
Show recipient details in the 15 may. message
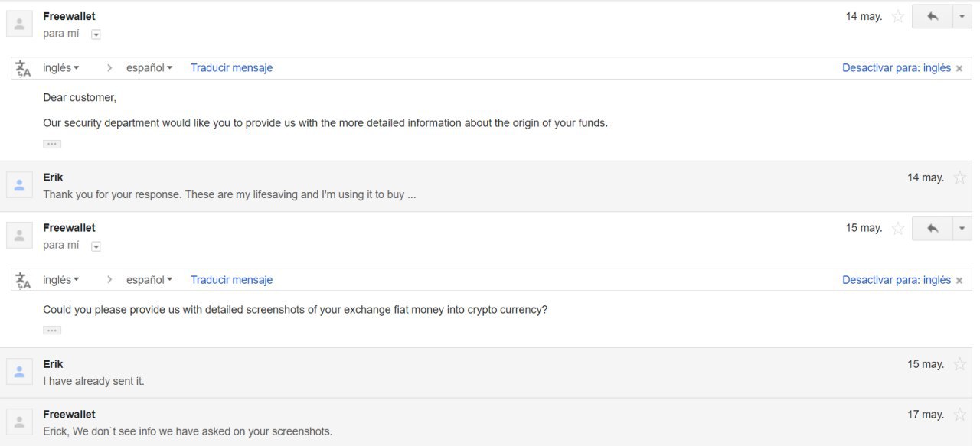96,246
